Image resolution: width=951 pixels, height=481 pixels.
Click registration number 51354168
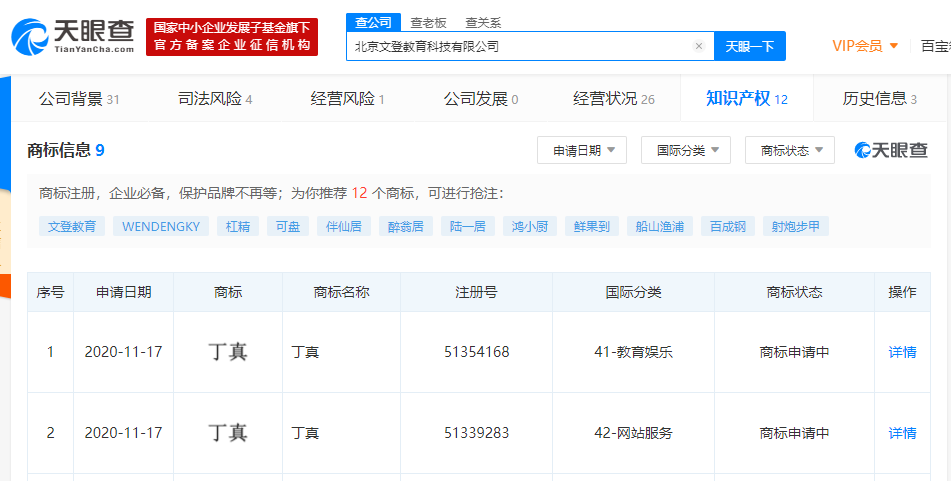point(476,352)
